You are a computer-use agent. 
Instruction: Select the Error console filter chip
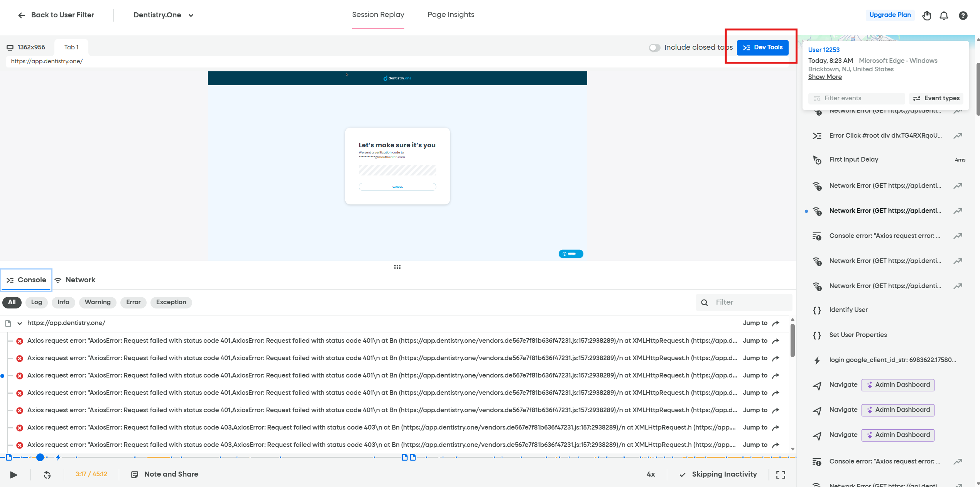tap(133, 302)
